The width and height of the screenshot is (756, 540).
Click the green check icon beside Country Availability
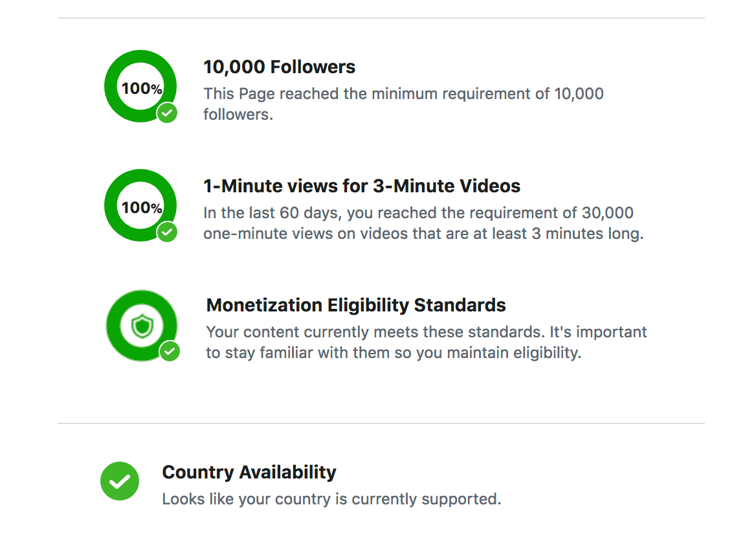point(120,481)
